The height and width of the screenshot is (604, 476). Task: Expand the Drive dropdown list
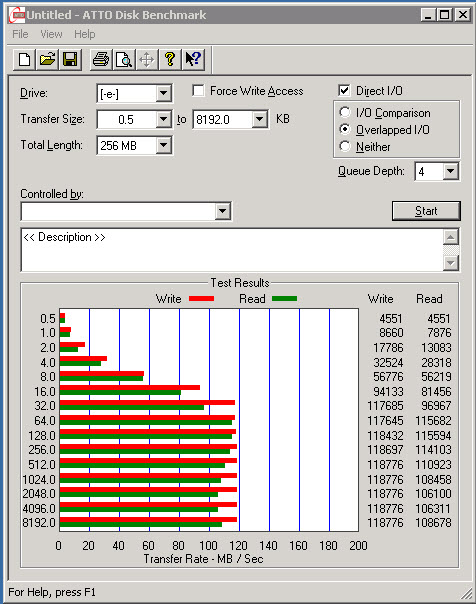164,93
